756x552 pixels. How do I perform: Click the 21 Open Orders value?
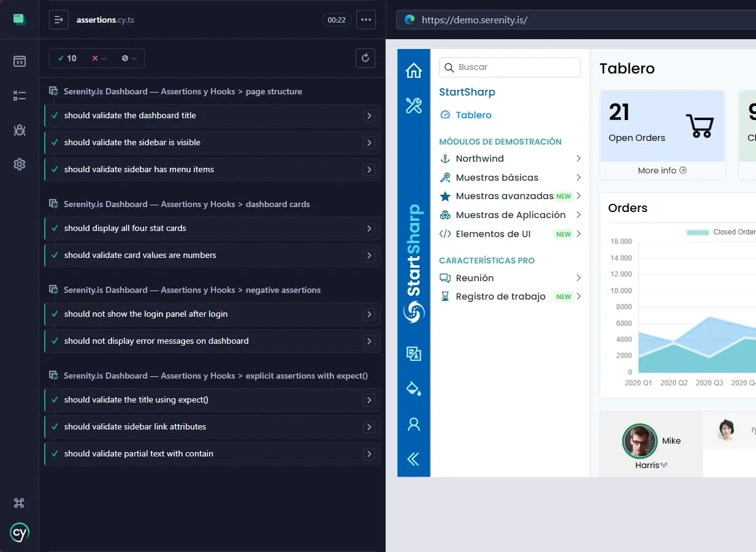point(619,112)
